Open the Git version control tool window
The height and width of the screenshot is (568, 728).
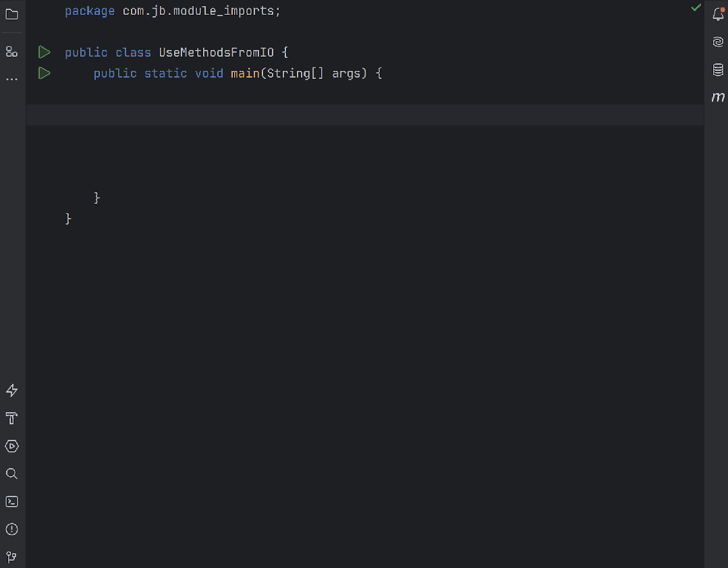[x=11, y=556]
